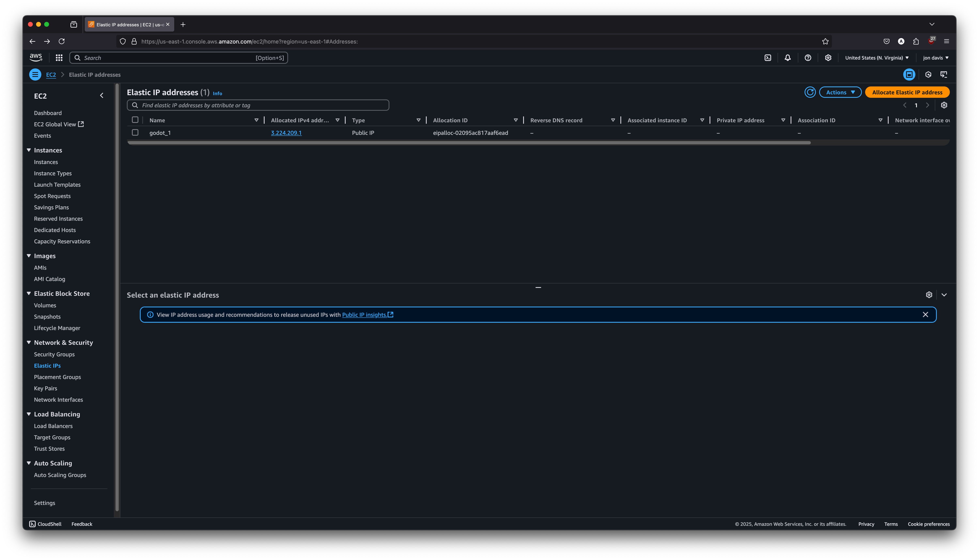Collapse the Auto Scaling section
This screenshot has height=560, width=979.
click(29, 463)
